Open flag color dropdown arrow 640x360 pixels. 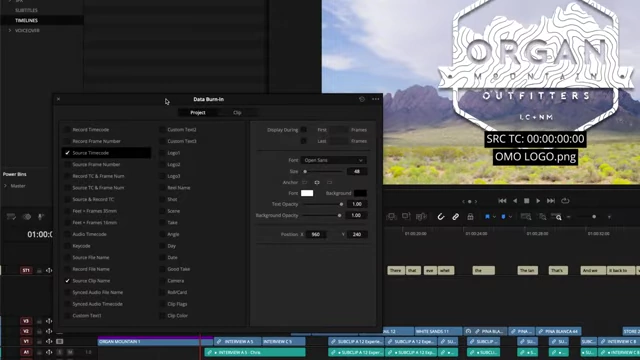pos(494,217)
